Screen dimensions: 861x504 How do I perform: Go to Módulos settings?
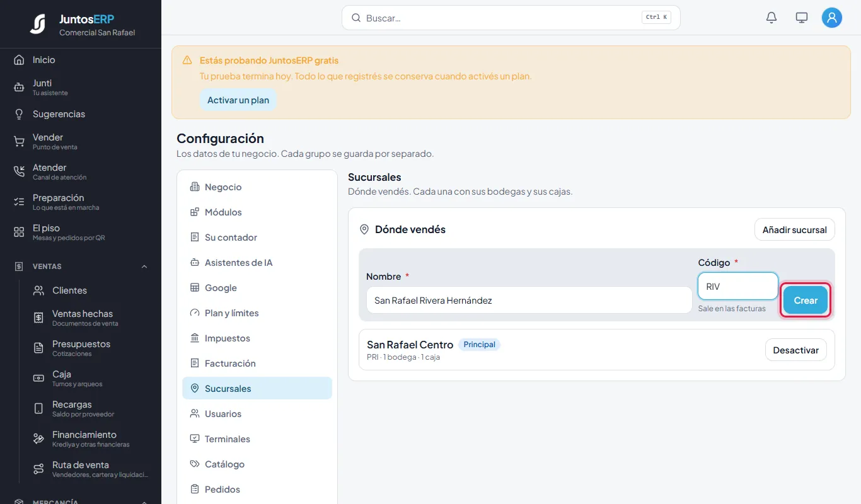pos(257,212)
